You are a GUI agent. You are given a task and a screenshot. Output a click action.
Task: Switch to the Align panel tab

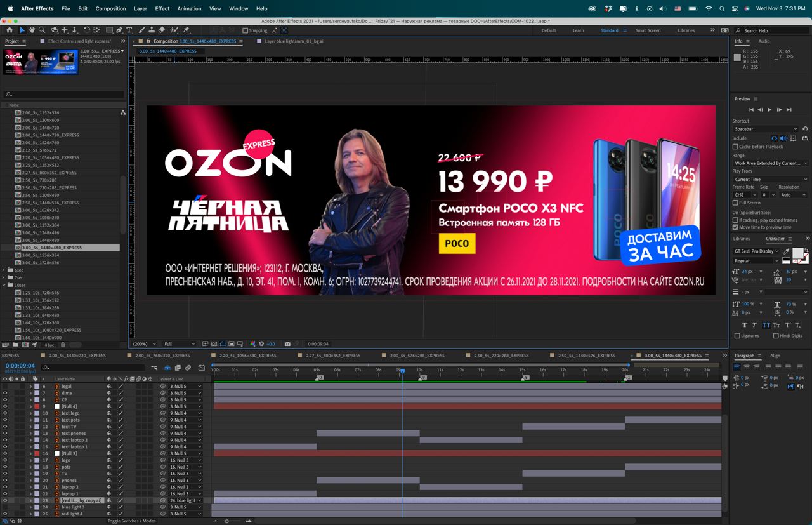pos(775,356)
